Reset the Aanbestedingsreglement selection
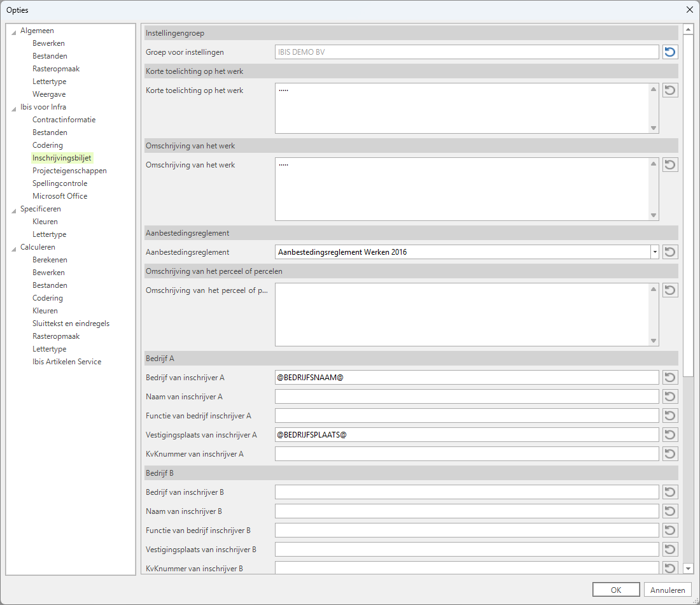 point(670,252)
